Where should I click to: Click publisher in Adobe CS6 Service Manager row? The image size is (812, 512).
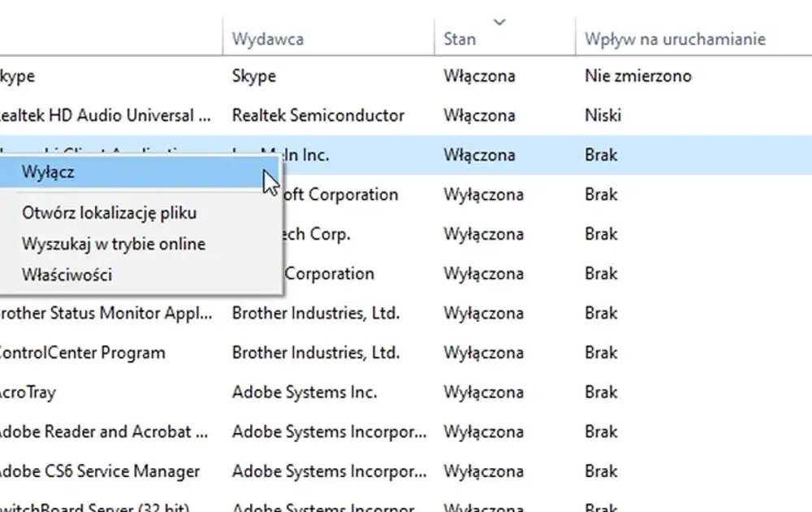(330, 471)
